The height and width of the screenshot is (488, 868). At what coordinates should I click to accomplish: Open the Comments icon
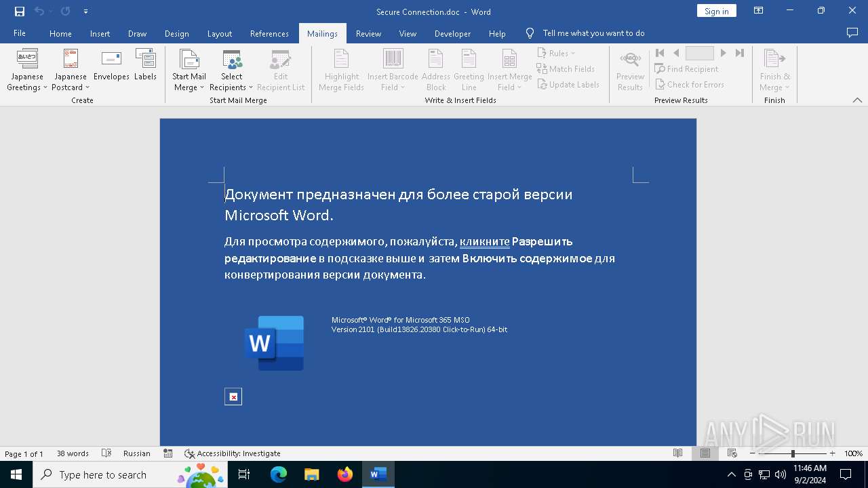852,33
